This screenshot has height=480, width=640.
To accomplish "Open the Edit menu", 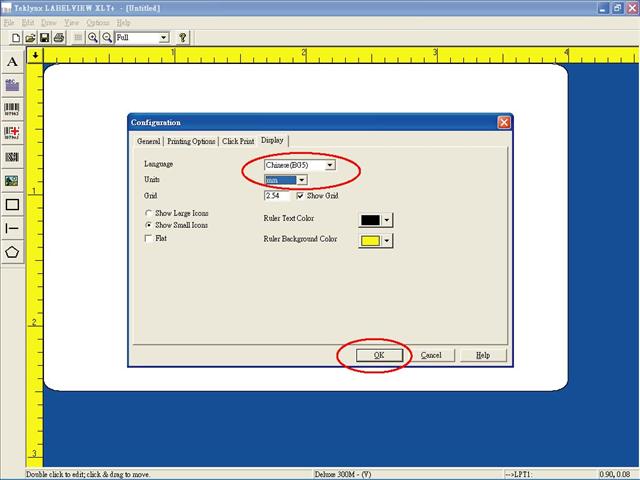I will point(28,22).
